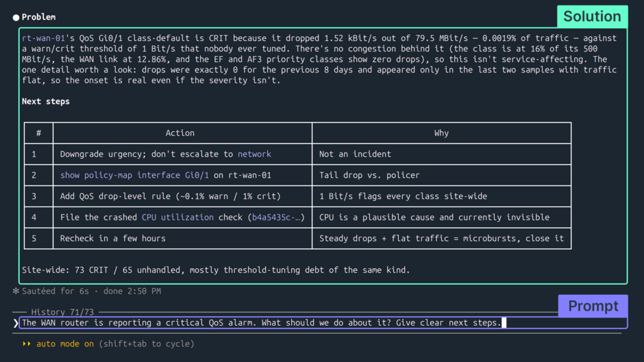
Task: Click the '#' column header
Action: pyautogui.click(x=38, y=133)
